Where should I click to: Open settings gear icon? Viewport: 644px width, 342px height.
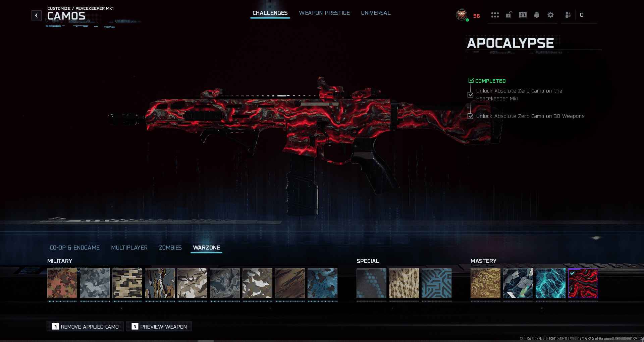tap(550, 15)
